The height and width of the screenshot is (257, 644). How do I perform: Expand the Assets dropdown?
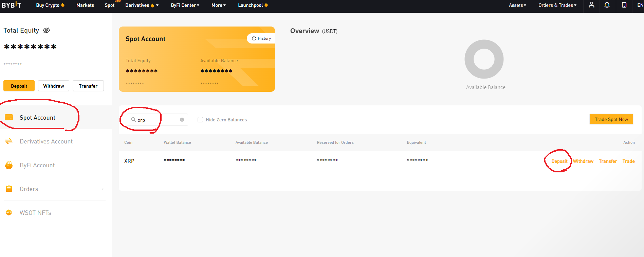point(517,5)
